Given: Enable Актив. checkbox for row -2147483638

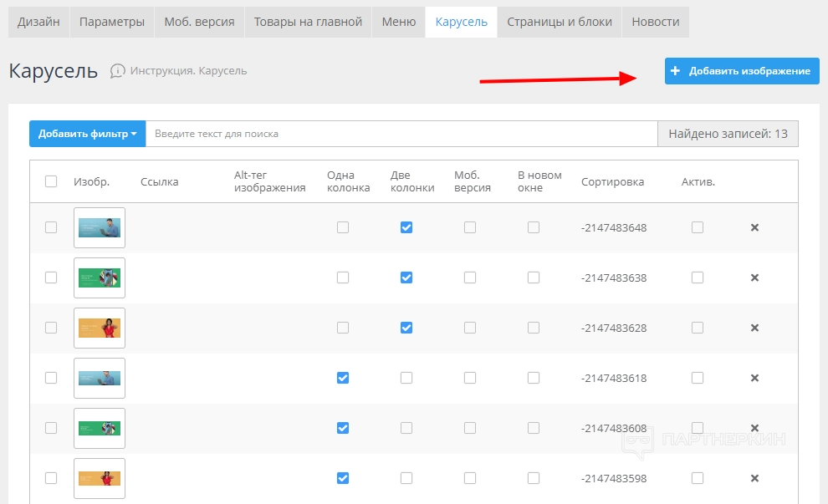Looking at the screenshot, I should (x=698, y=277).
